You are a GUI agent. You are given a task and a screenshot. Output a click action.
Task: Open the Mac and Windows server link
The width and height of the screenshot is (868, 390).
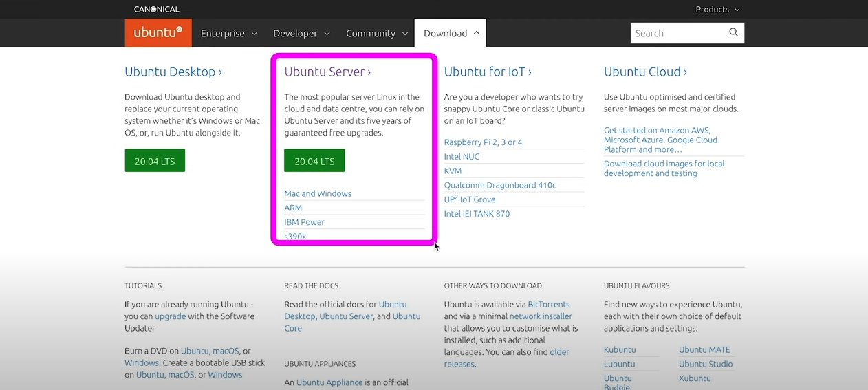318,193
